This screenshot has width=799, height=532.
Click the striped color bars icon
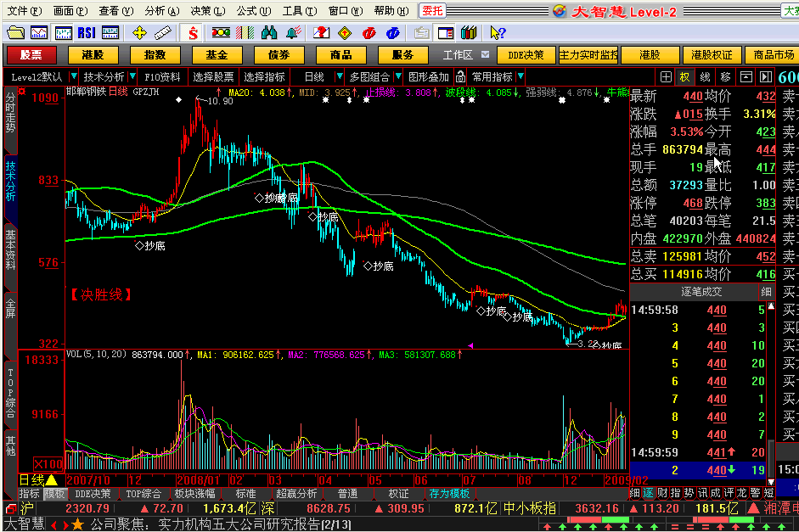click(x=245, y=33)
